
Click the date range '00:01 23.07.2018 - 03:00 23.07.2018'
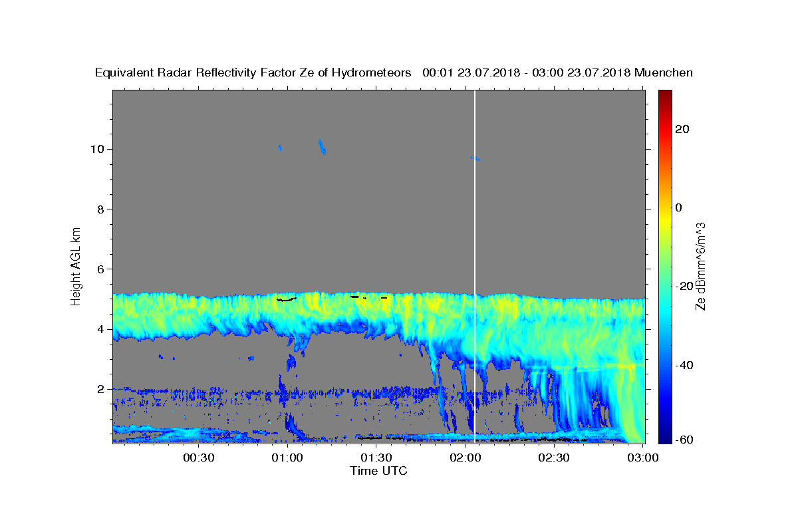(x=526, y=73)
